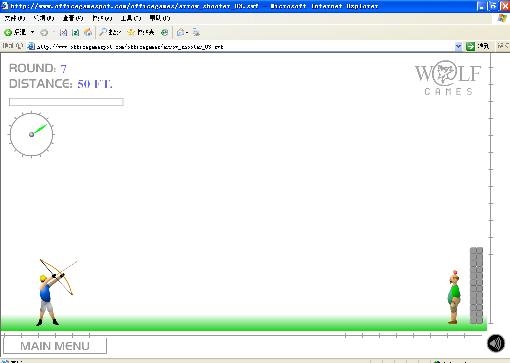Click the Refresh page icon
This screenshot has height=363, width=510.
(76, 32)
